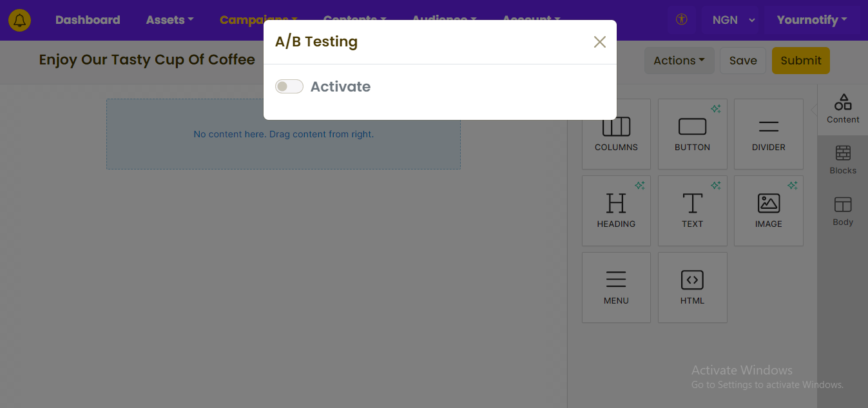The height and width of the screenshot is (408, 868).
Task: Click the accessibility icon in top bar
Action: (682, 20)
